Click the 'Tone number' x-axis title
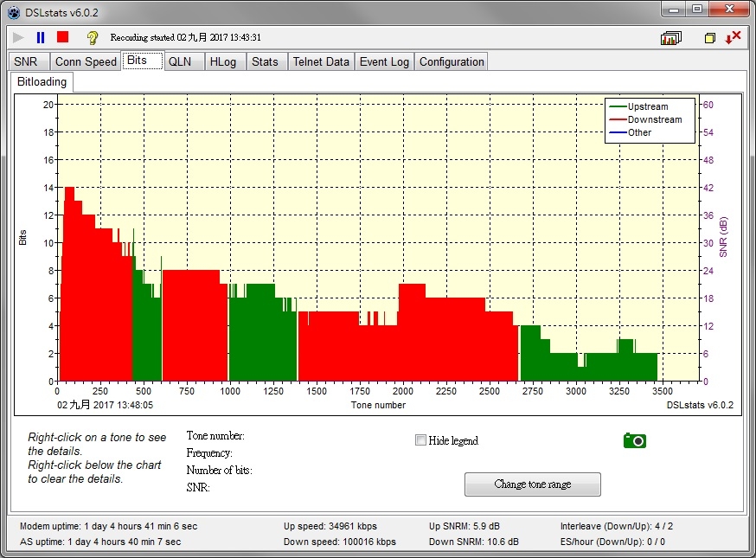The height and width of the screenshot is (558, 756). pos(379,405)
